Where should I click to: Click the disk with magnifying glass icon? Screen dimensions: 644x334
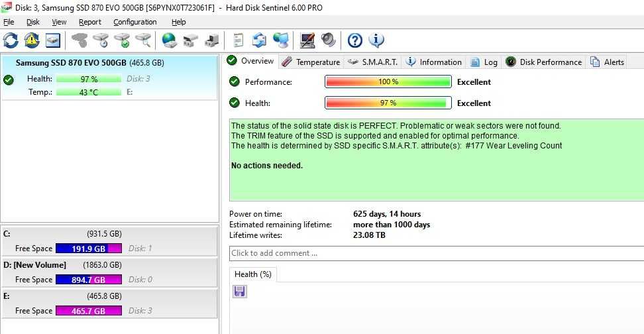[x=143, y=40]
